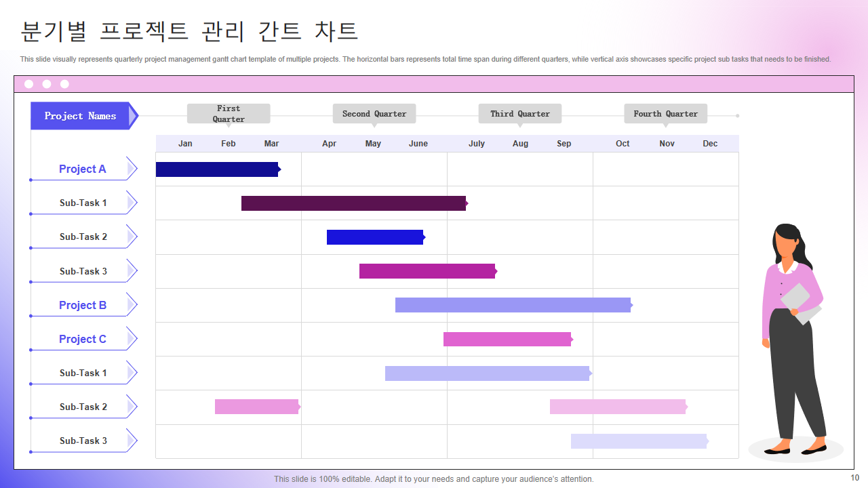The width and height of the screenshot is (868, 488).
Task: Select Sub-Task 1 label under Project A
Action: tap(83, 203)
